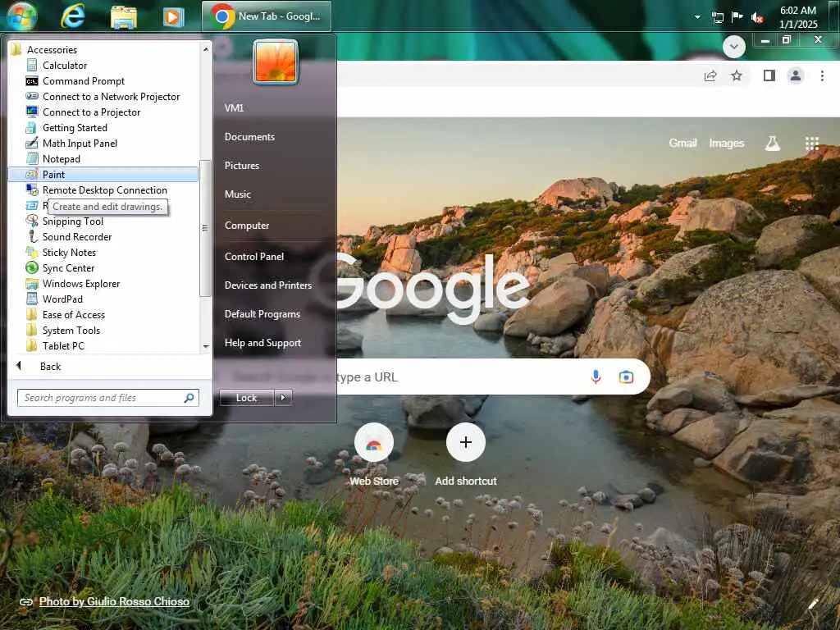Open Photo by Giulio Rosso Chioso link
This screenshot has height=630, width=840.
tap(114, 601)
